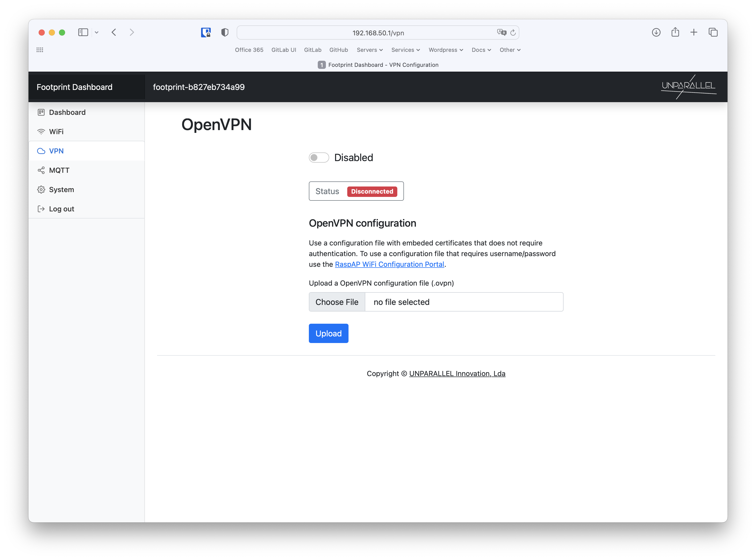756x560 pixels.
Task: Click the Status label in the status box
Action: coord(327,191)
